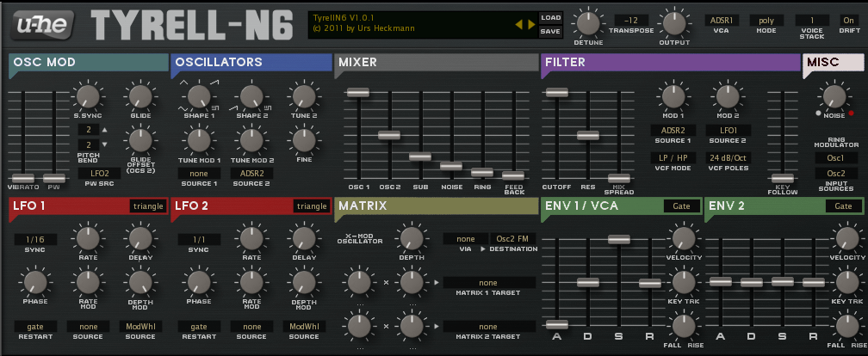Open ring modulator input source Osc2

(836, 174)
